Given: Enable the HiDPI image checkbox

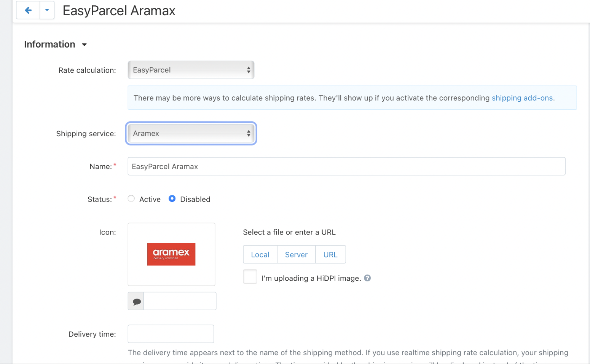Looking at the screenshot, I should [250, 276].
